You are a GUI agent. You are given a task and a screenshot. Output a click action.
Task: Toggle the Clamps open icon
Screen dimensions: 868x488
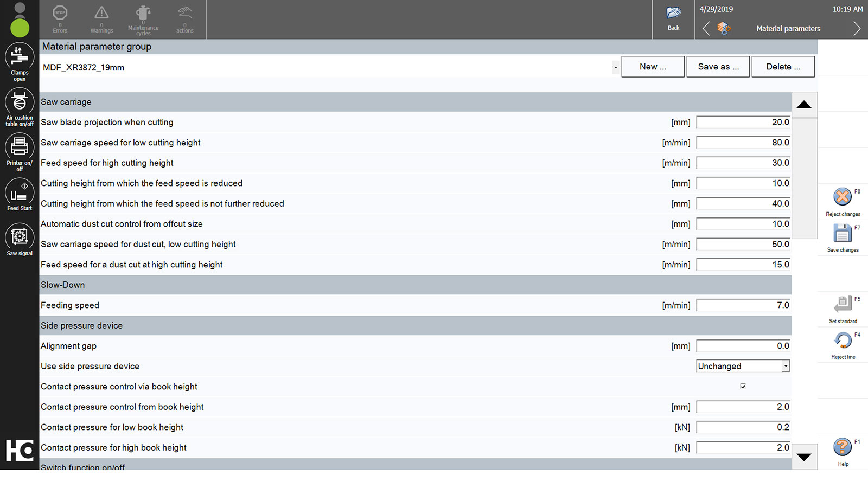click(20, 57)
